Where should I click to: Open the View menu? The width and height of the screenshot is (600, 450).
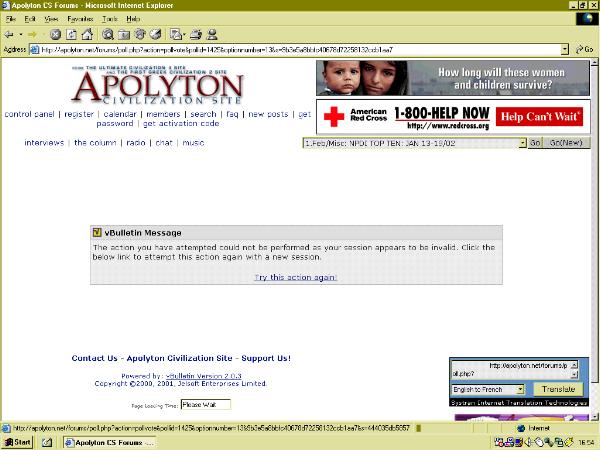(51, 19)
